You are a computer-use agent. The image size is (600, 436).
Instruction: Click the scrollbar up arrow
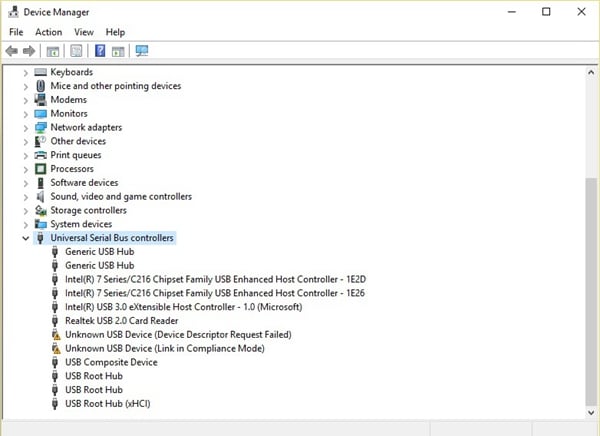click(x=591, y=72)
